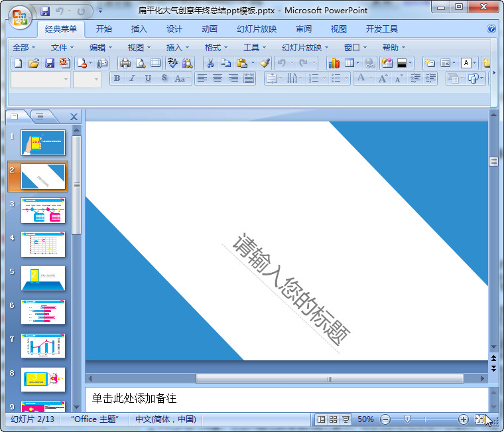Screen dimensions: 504x432
Task: Decrease list indent level
Action: 415,78
